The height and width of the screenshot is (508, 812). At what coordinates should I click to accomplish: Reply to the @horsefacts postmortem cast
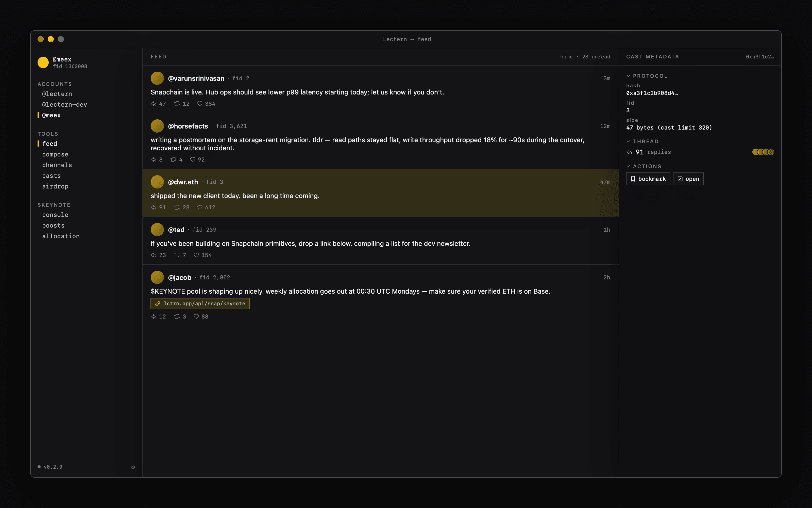tap(154, 159)
